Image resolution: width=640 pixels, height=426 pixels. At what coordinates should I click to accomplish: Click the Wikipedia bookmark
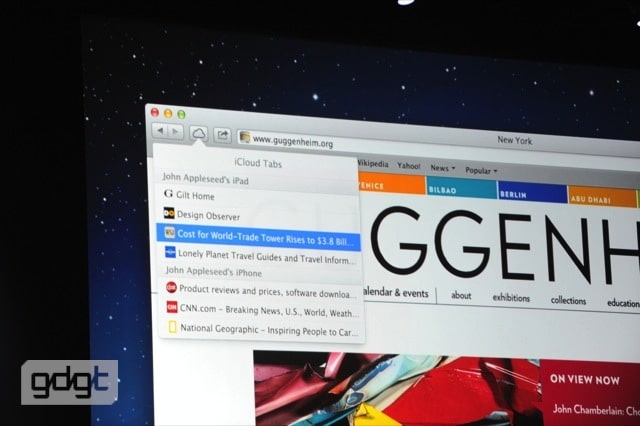coord(373,164)
